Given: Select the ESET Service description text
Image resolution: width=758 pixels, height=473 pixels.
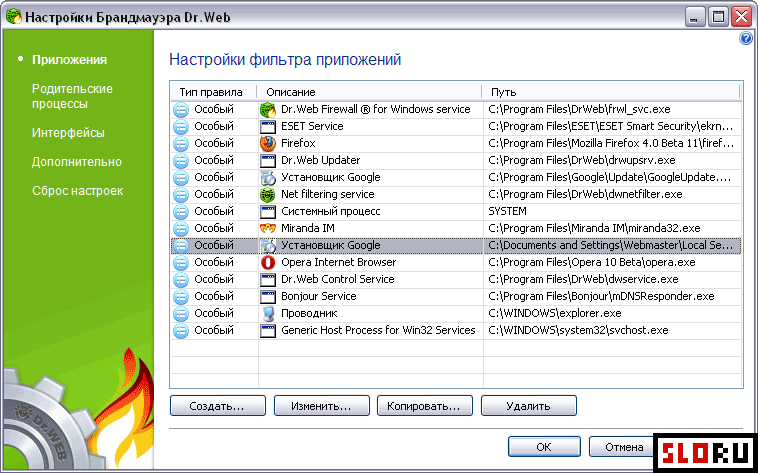Looking at the screenshot, I should point(312,127).
